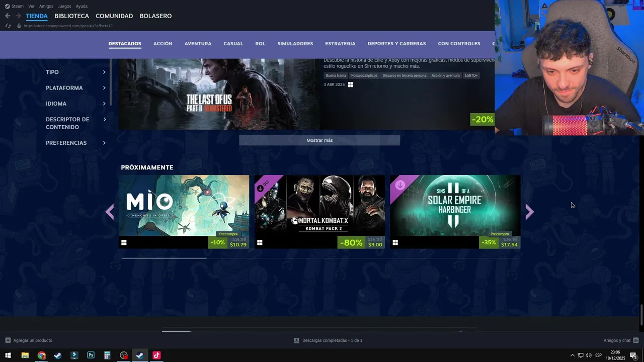Open the Amigos menu
The width and height of the screenshot is (644, 362).
pos(46,6)
